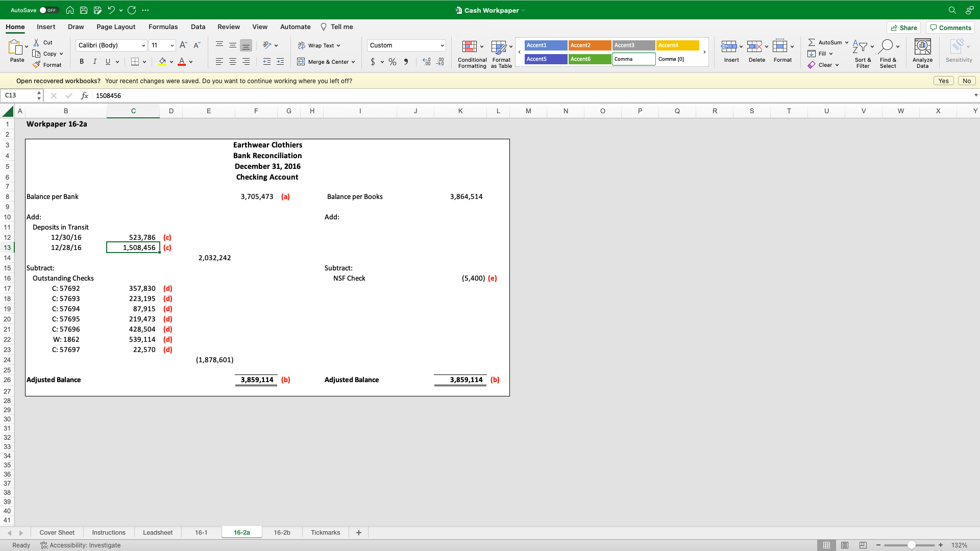Open the font size dropdown
Viewport: 980px width, 551px height.
coord(172,45)
